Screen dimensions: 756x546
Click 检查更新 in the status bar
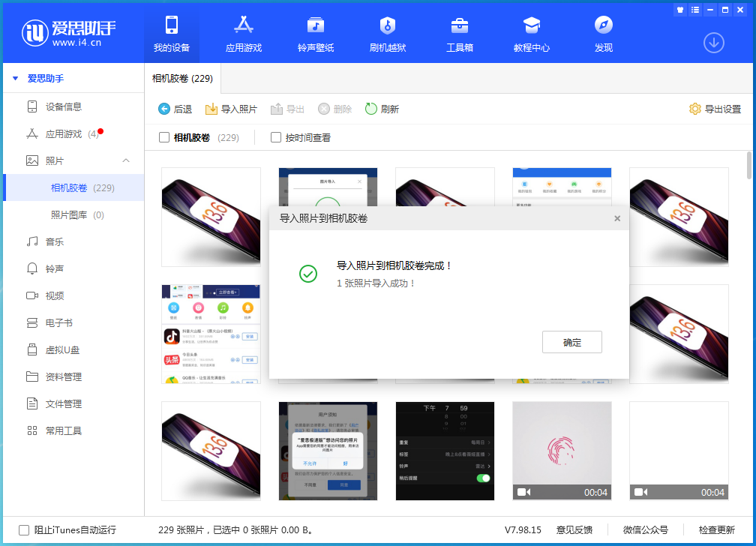click(716, 529)
